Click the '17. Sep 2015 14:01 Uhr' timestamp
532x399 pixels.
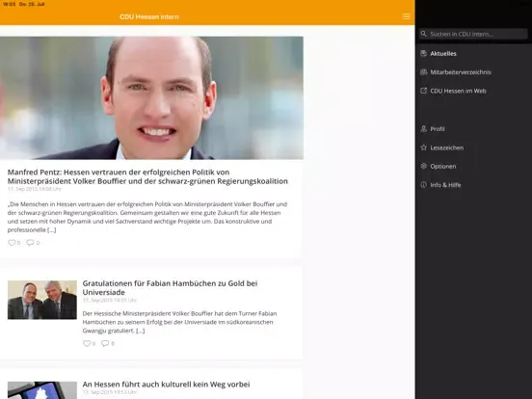(x=110, y=301)
